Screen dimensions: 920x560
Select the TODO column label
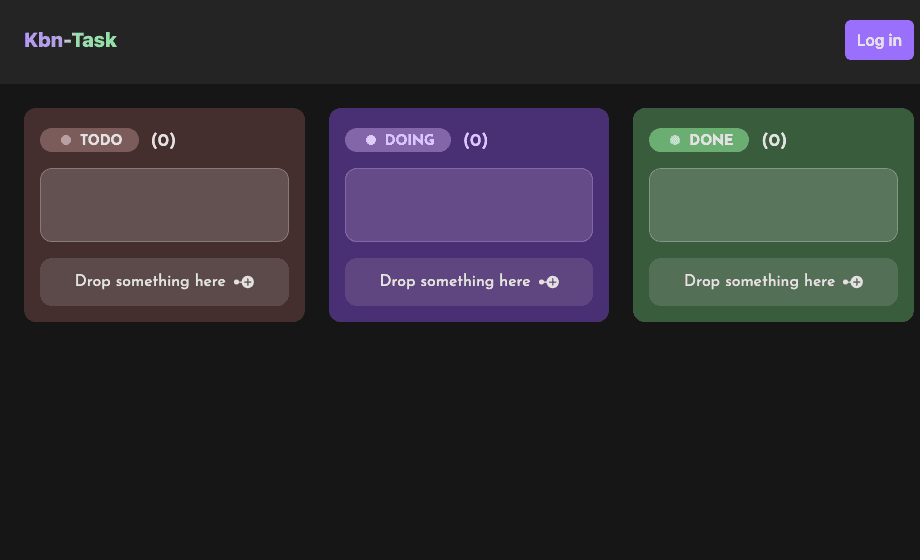[x=101, y=140]
